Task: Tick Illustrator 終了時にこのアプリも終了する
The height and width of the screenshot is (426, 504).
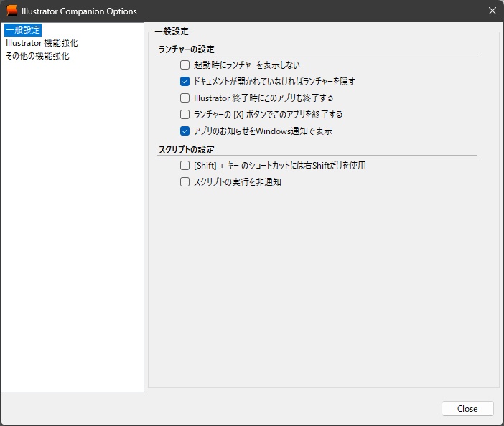Action: 185,98
